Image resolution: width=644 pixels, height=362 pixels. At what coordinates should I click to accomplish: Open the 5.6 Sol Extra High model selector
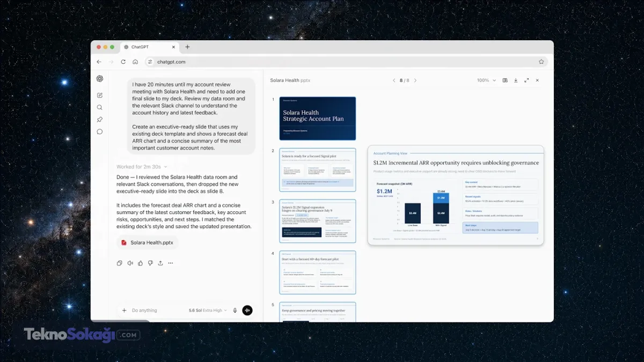click(x=208, y=311)
